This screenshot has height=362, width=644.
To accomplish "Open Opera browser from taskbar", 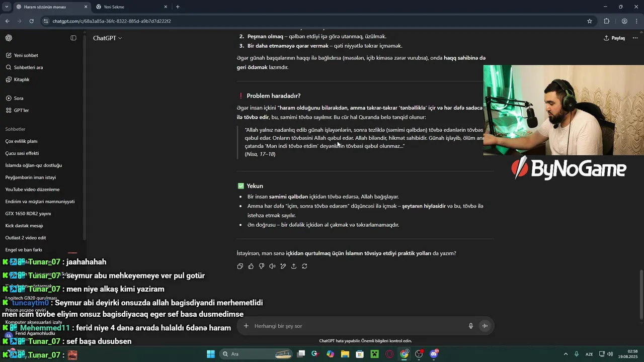I will click(x=389, y=354).
